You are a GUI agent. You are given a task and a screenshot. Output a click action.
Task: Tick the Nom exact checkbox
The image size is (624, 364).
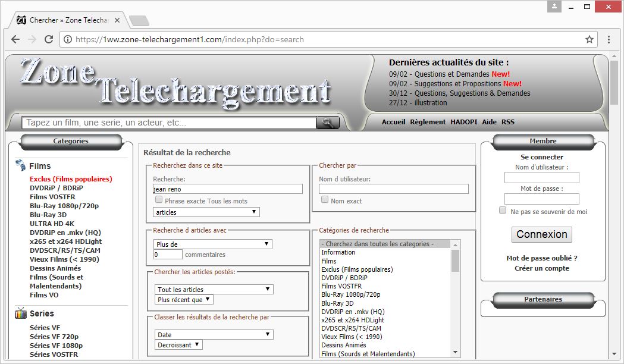click(x=325, y=200)
